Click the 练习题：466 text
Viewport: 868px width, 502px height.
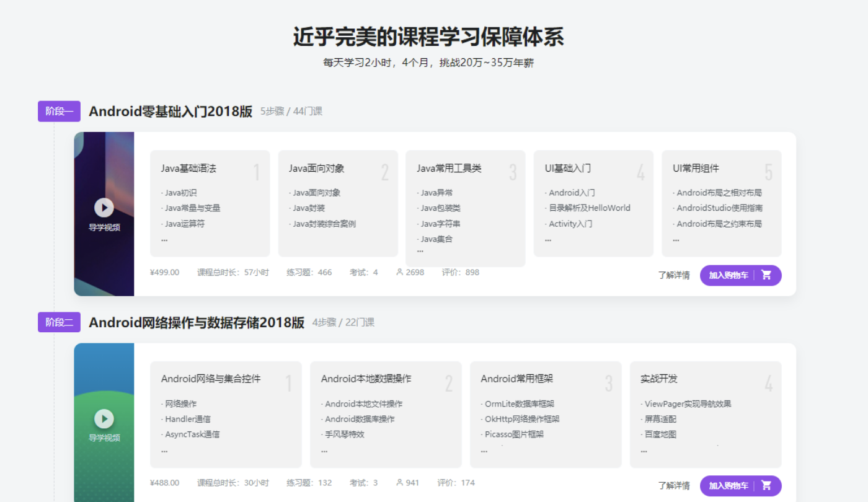(309, 272)
